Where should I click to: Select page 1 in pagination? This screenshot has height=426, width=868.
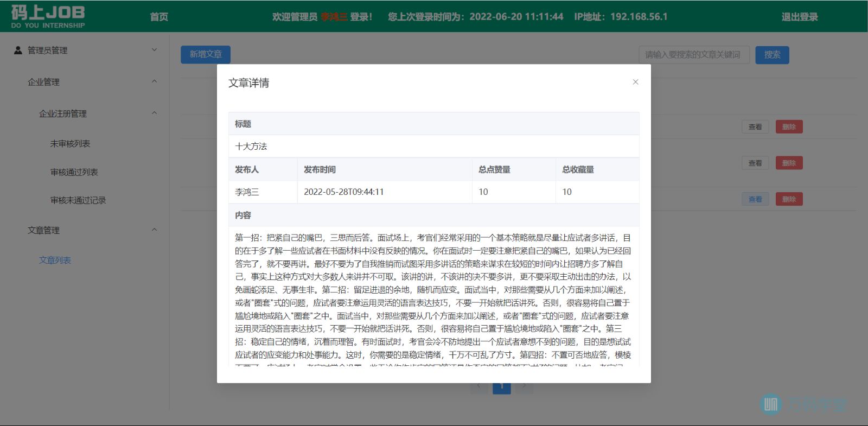pos(502,386)
